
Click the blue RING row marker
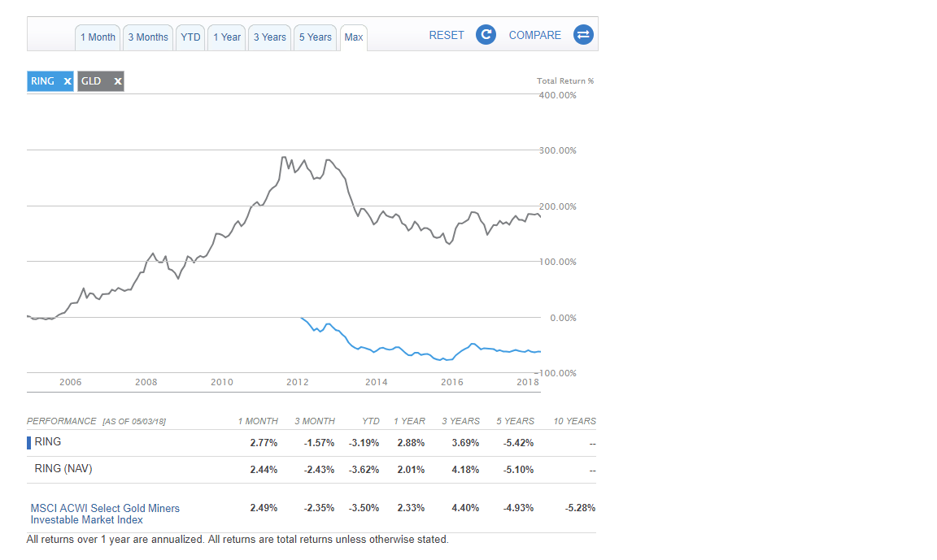point(28,443)
